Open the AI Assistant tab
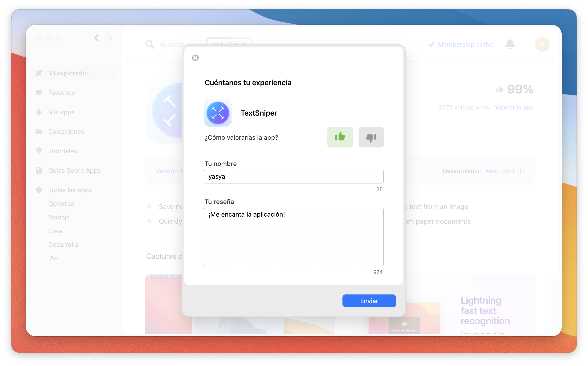Viewport: 588px width, 366px height. point(229,42)
